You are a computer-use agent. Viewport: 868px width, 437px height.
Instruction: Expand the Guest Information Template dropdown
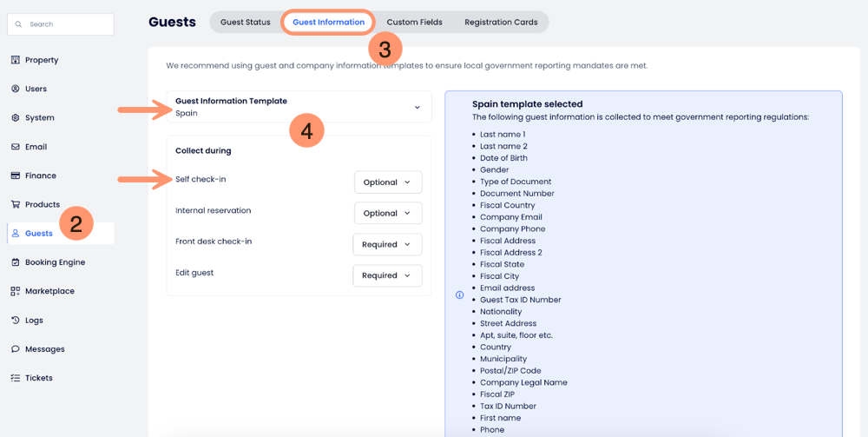coord(417,108)
